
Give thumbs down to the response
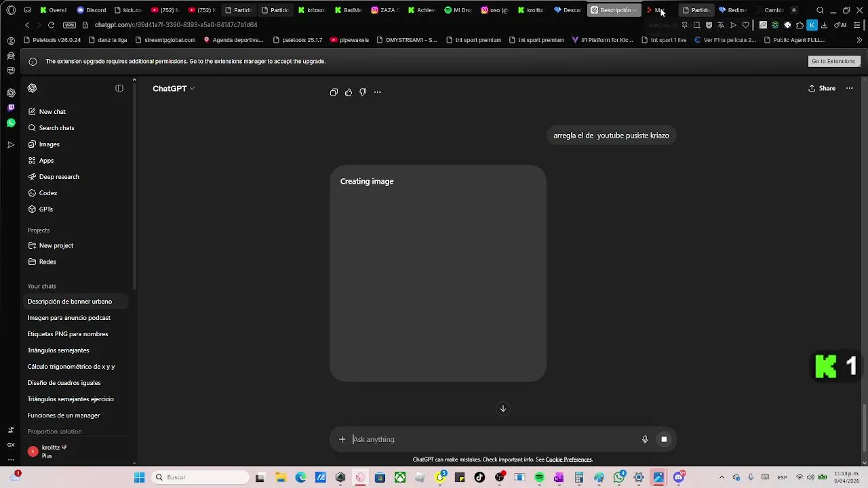[363, 92]
